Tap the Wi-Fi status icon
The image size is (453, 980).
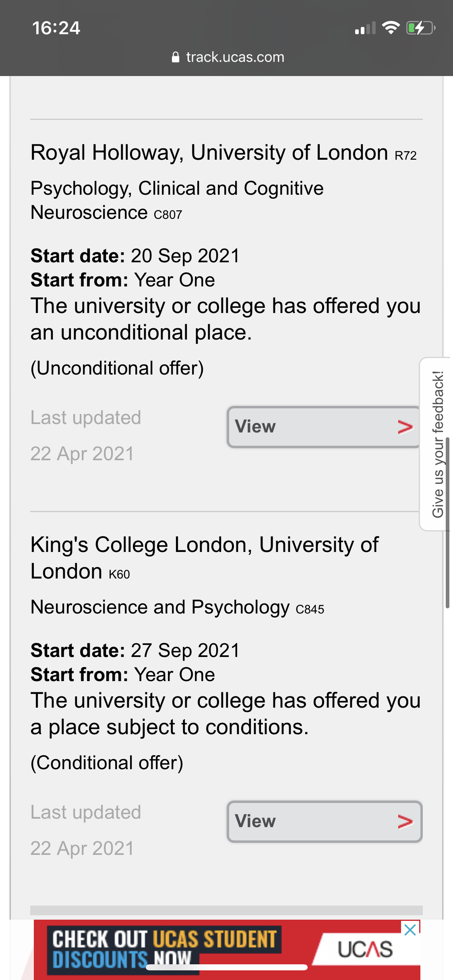(x=390, y=28)
